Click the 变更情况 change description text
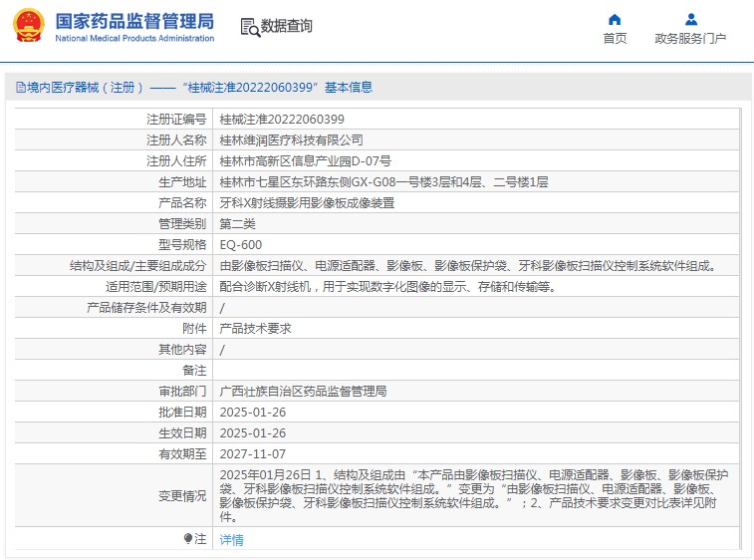754x560 pixels. (x=474, y=496)
